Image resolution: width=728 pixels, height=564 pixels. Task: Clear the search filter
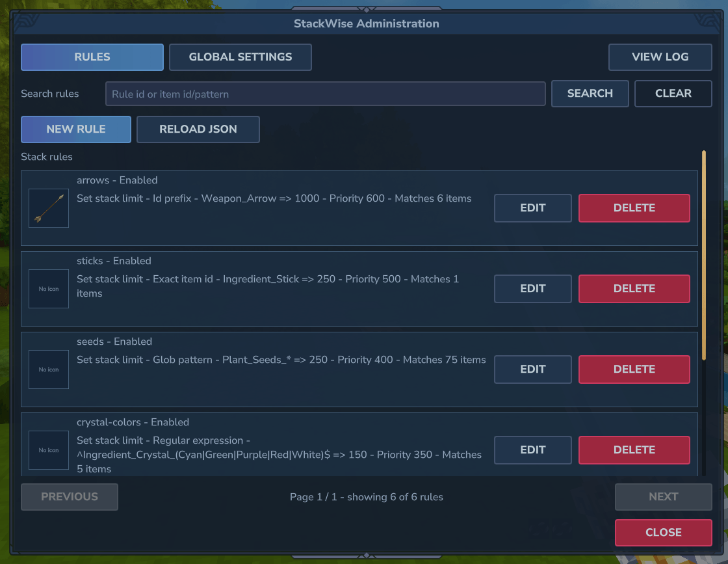coord(673,94)
